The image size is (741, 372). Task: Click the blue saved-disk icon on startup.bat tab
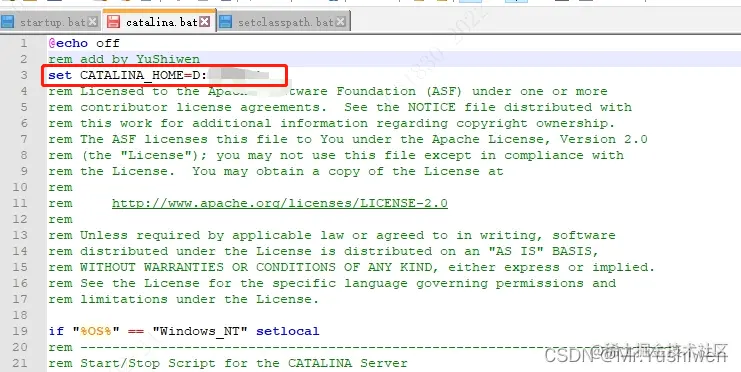[8, 22]
